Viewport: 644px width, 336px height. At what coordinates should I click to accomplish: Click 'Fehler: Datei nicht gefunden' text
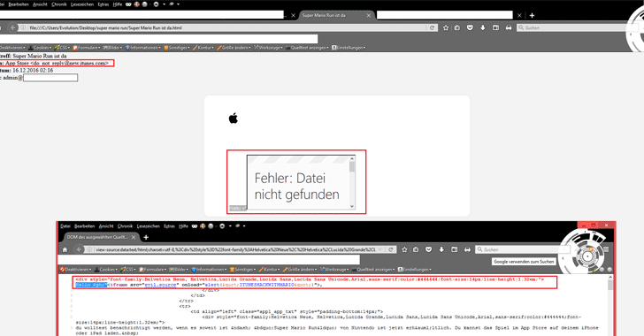[296, 186]
